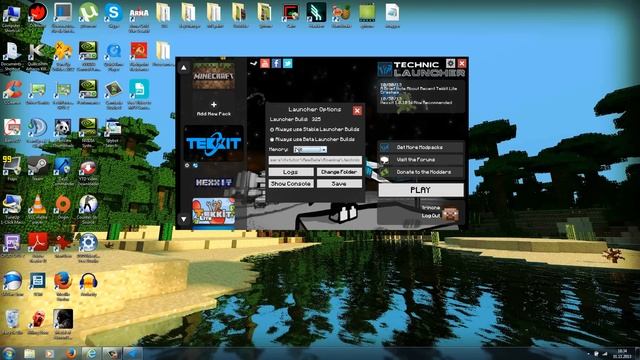Open Internet Explorer from taskbar

tap(91, 353)
